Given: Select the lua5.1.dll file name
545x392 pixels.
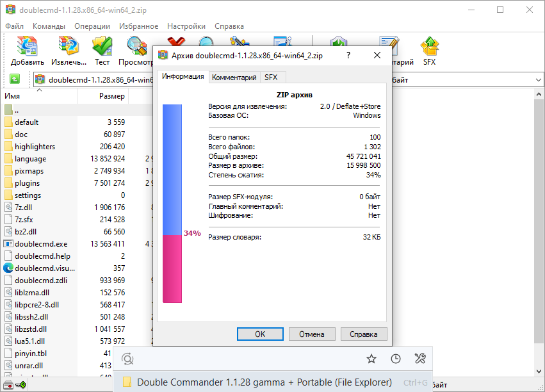Looking at the screenshot, I should pyautogui.click(x=29, y=341).
